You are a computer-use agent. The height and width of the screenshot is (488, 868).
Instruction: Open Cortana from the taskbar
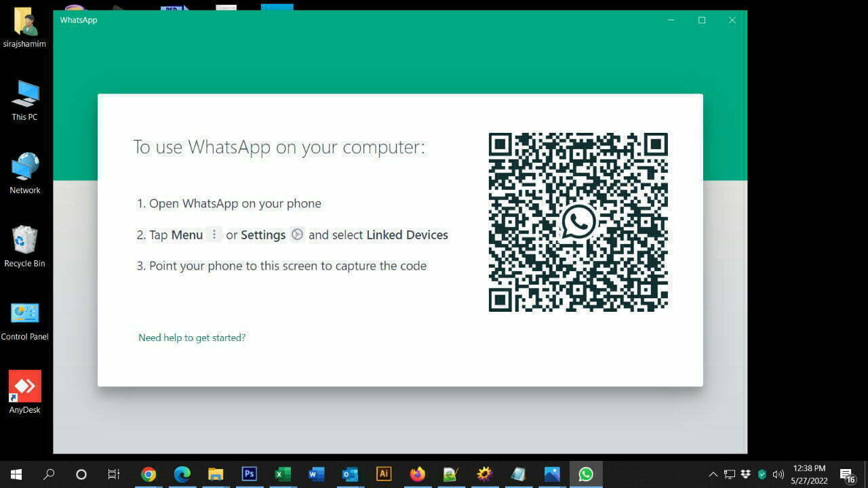81,474
